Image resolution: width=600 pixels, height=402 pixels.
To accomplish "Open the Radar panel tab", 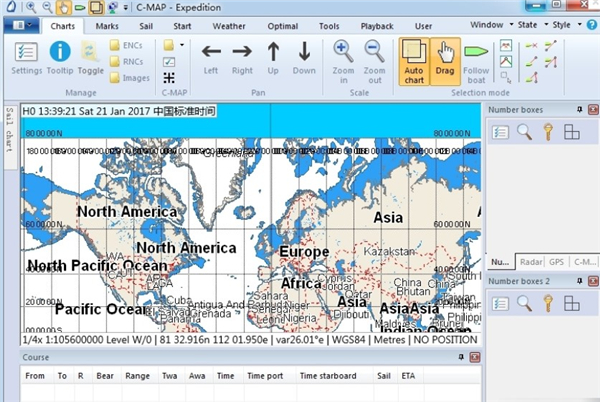I will click(531, 261).
